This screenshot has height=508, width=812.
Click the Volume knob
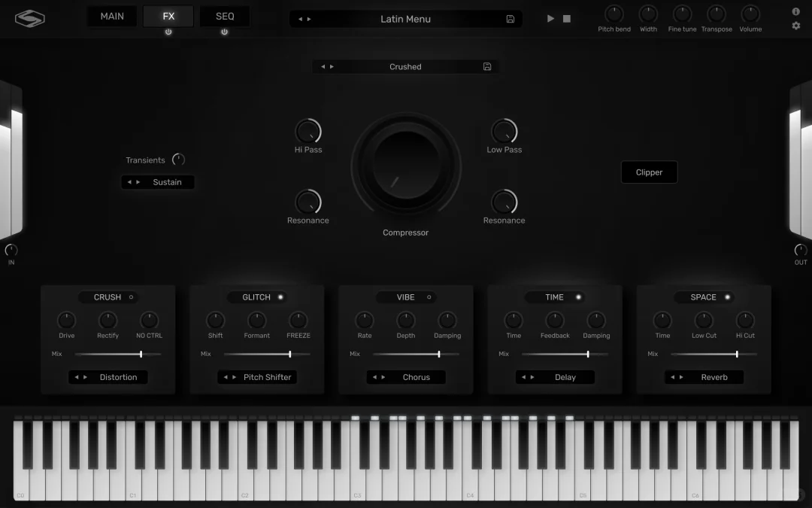750,14
